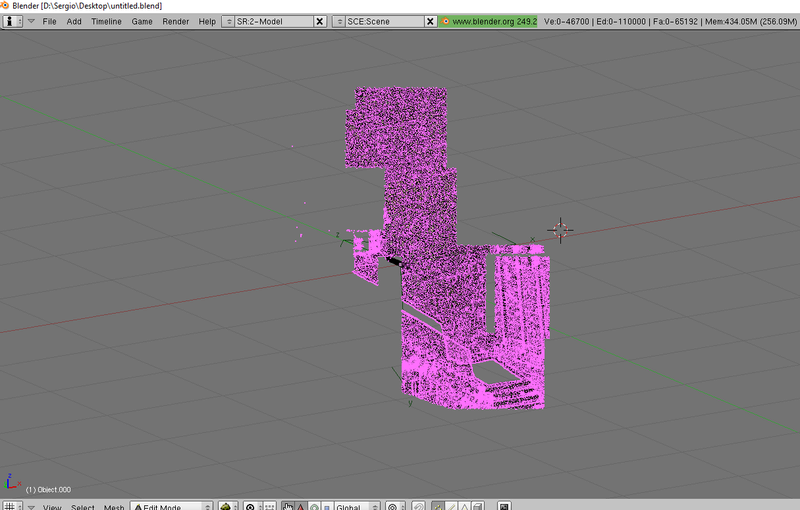Open the Edit Mode dropdown
Image resolution: width=800 pixels, height=510 pixels.
pyautogui.click(x=171, y=506)
